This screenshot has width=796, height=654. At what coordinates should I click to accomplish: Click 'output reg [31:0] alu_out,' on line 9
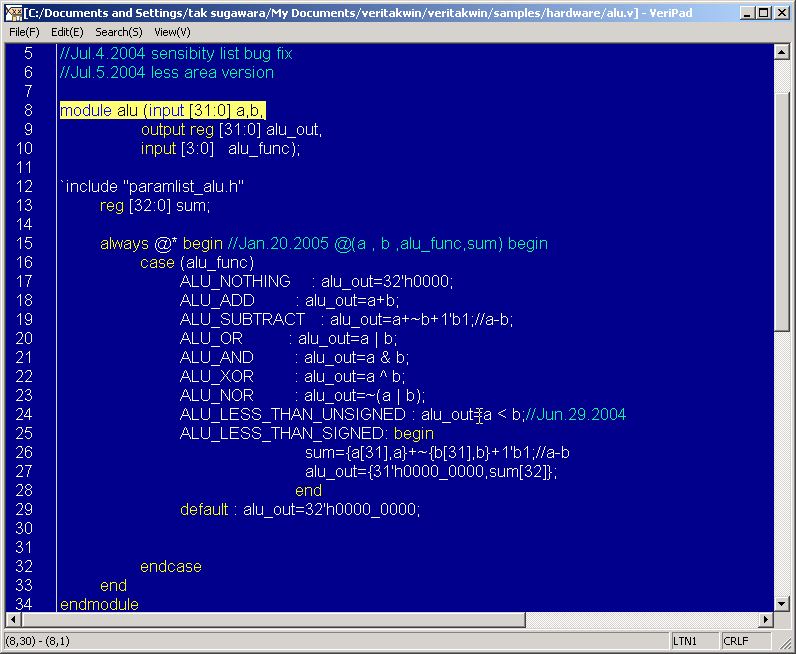[x=231, y=129]
